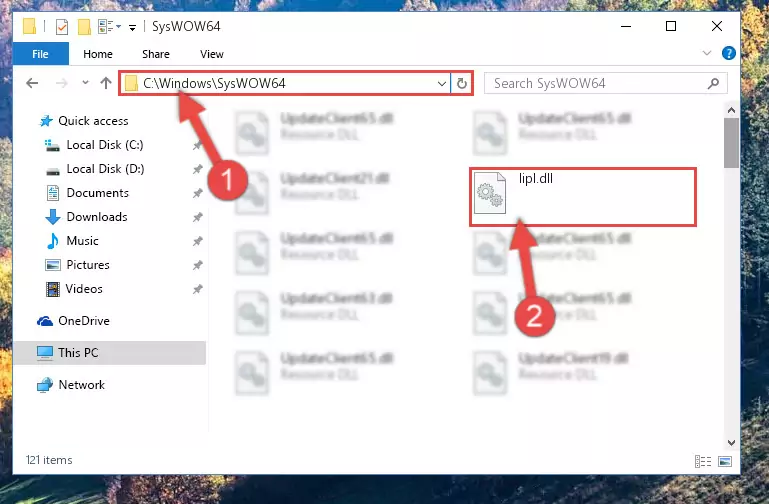Unpin Local Disk (C:) pin icon
Screen dimensions: 769x504
197,145
